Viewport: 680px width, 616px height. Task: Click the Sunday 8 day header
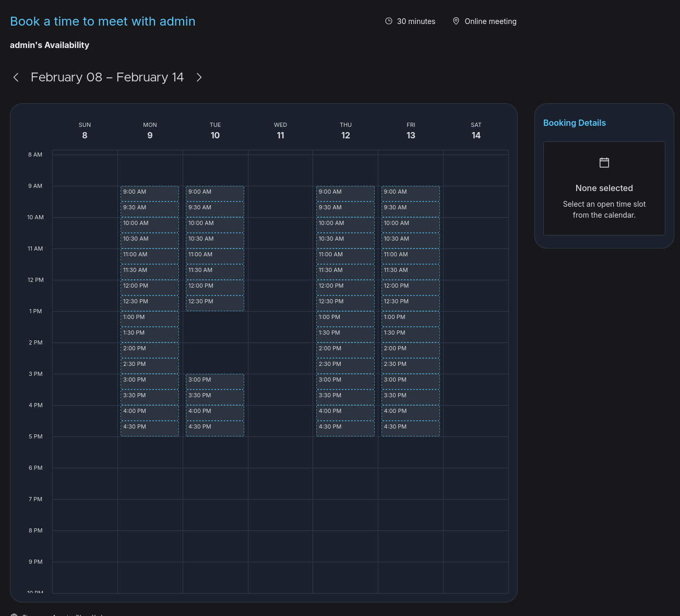(85, 131)
